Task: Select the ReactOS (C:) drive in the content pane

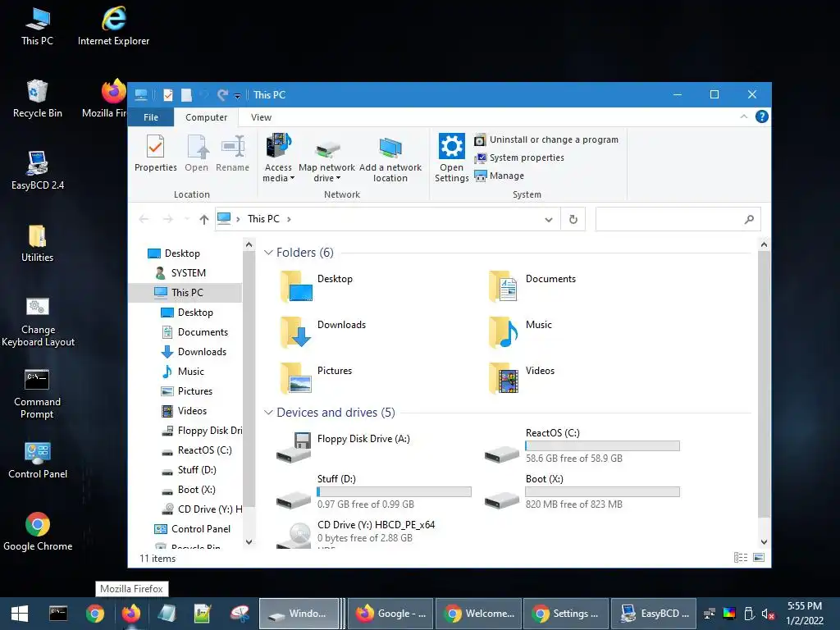Action: pos(583,445)
